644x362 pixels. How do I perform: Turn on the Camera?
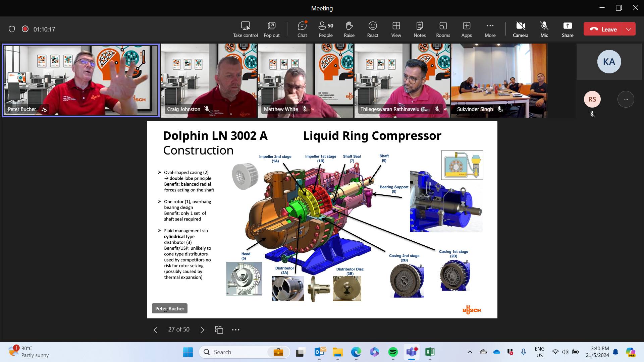(521, 29)
